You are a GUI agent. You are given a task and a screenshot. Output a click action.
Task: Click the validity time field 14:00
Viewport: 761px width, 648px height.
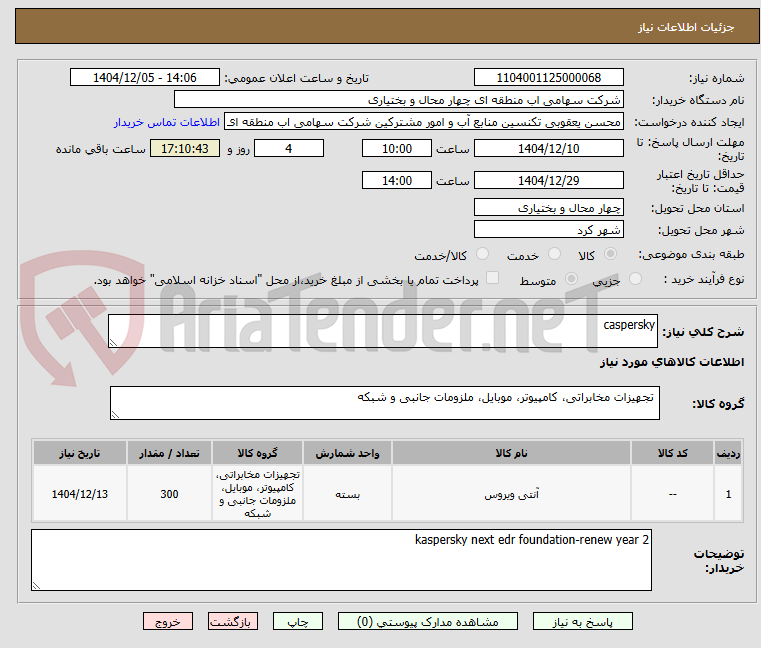(397, 180)
